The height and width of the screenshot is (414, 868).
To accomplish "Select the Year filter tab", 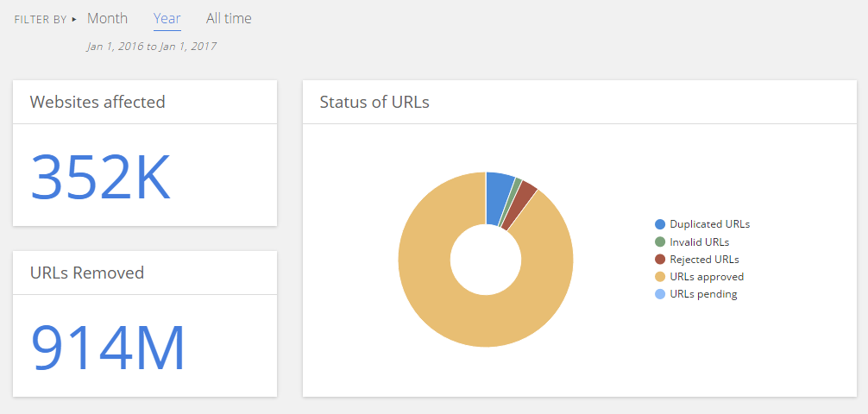I will (167, 18).
